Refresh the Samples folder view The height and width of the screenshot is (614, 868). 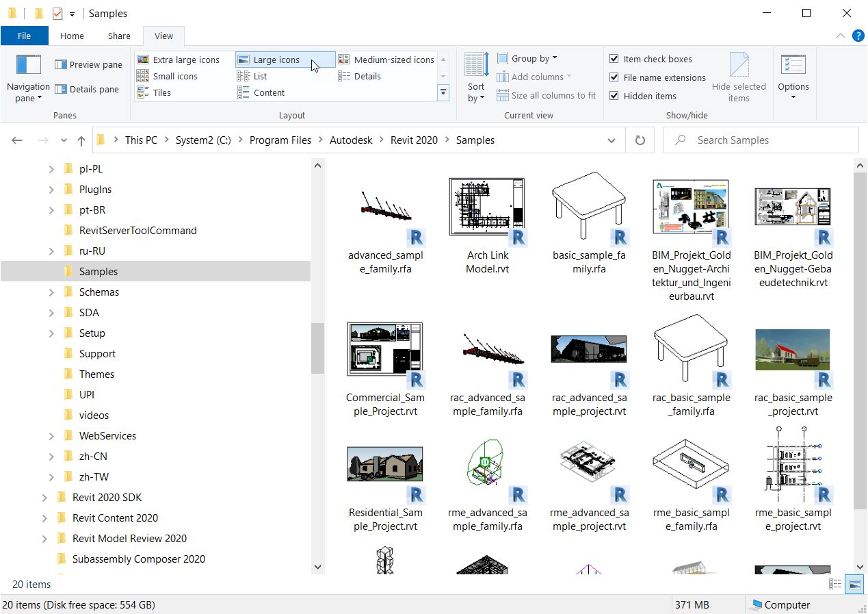pos(640,140)
